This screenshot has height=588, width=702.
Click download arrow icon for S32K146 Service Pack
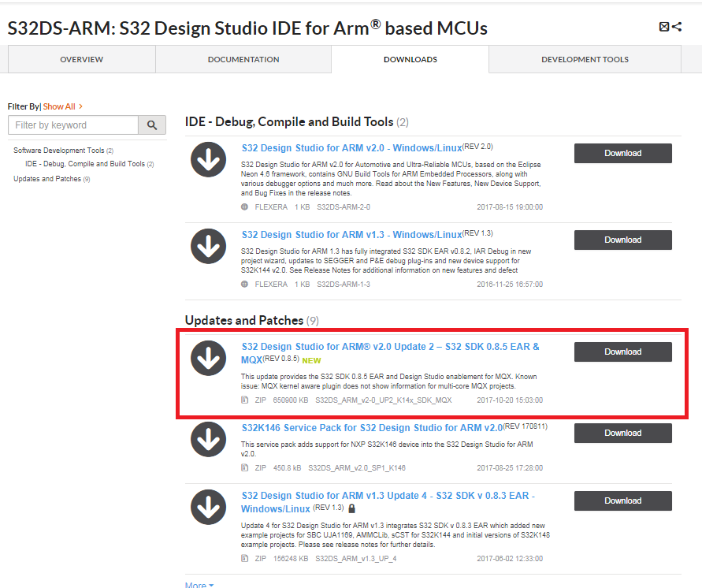point(208,439)
